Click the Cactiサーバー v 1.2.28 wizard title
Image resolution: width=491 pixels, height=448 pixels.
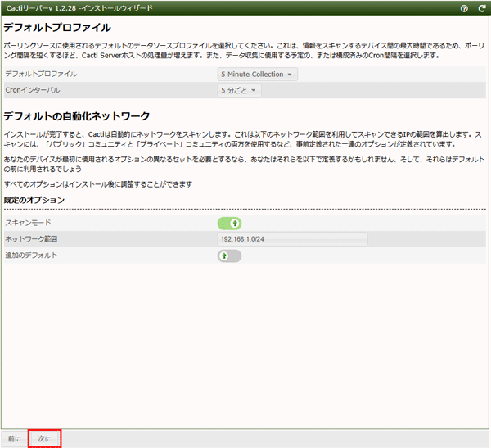pos(79,8)
